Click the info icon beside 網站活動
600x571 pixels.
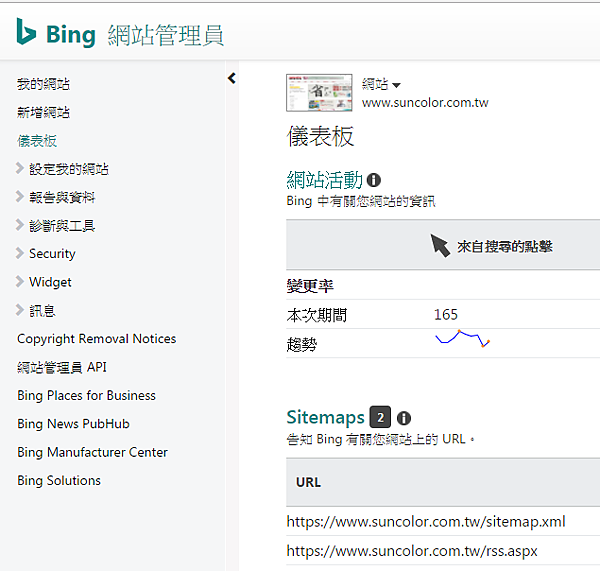click(x=374, y=180)
